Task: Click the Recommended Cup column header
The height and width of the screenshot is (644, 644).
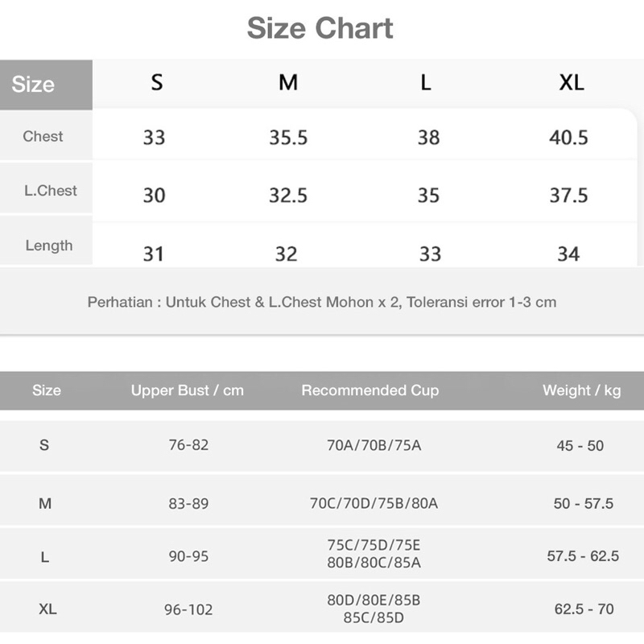Action: pos(369,390)
